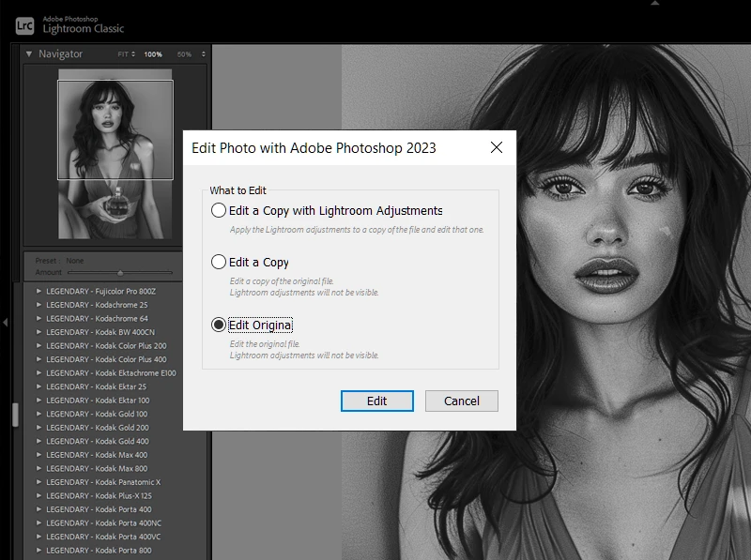The height and width of the screenshot is (560, 751).
Task: Adjust the preset Amount slider handle
Action: point(120,273)
